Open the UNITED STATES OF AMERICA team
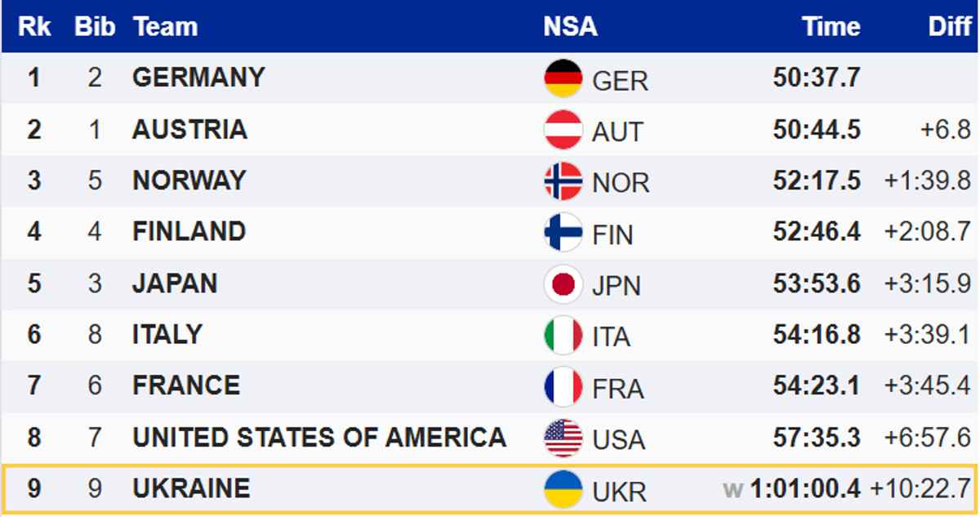This screenshot has height=517, width=980. (318, 437)
